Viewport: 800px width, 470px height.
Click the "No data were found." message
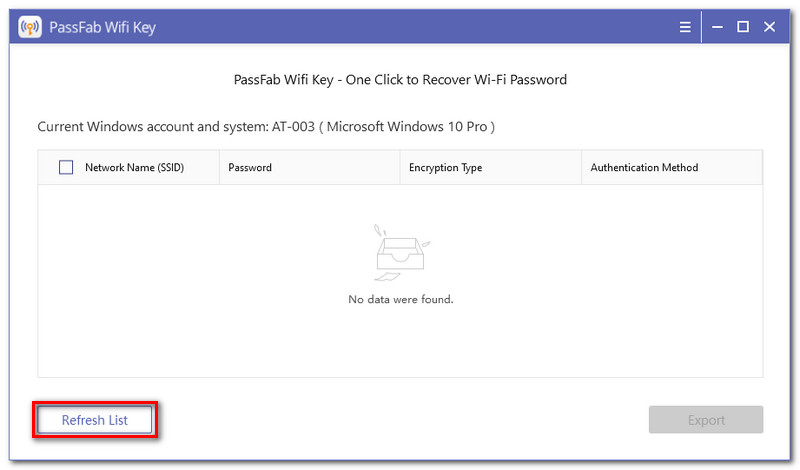coord(400,299)
